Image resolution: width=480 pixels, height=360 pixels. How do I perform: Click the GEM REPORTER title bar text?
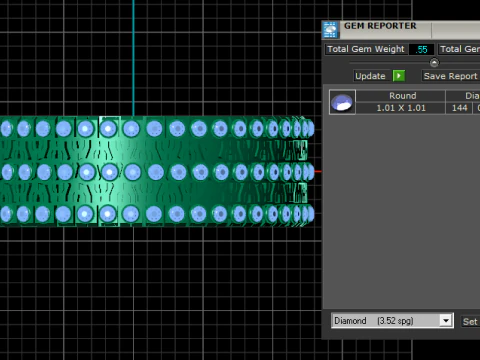coord(380,26)
